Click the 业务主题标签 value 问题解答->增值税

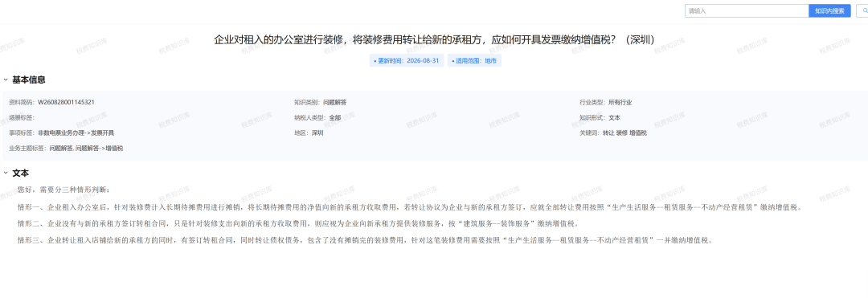(x=100, y=149)
